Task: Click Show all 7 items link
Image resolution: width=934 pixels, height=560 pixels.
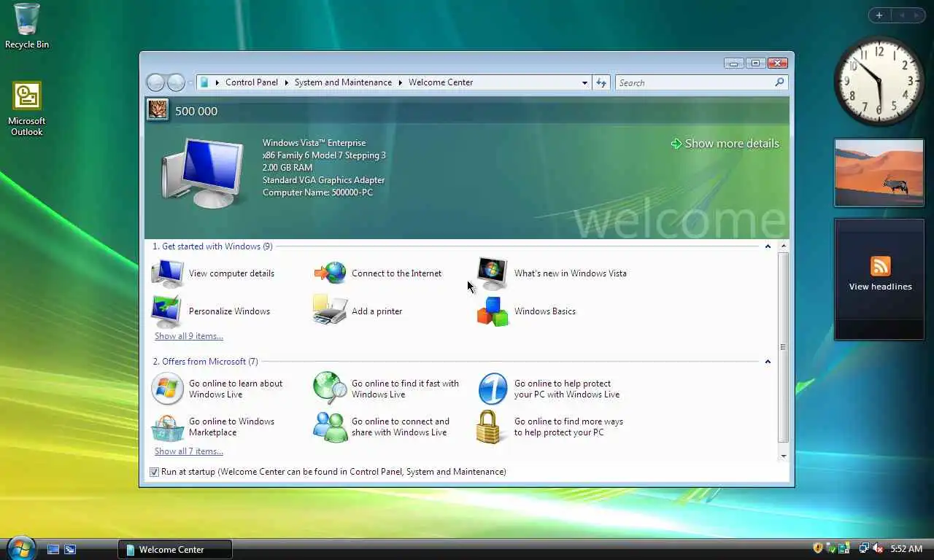Action: click(189, 451)
